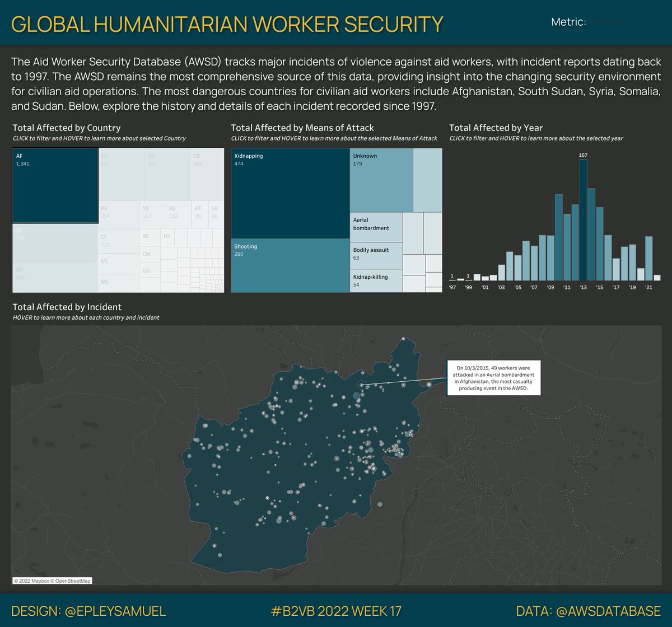Click the Total Affected by Year title
Image resolution: width=672 pixels, height=627 pixels.
click(496, 128)
